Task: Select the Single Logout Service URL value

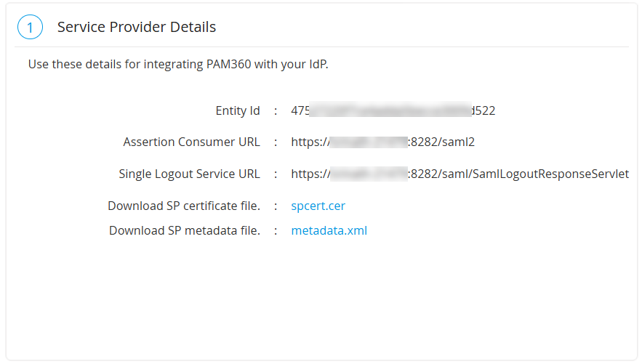Action: click(460, 174)
